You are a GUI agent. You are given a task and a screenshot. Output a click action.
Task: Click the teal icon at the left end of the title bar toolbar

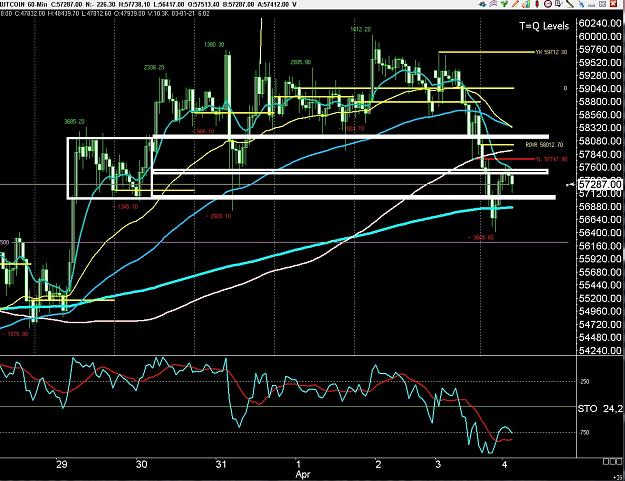click(482, 4)
